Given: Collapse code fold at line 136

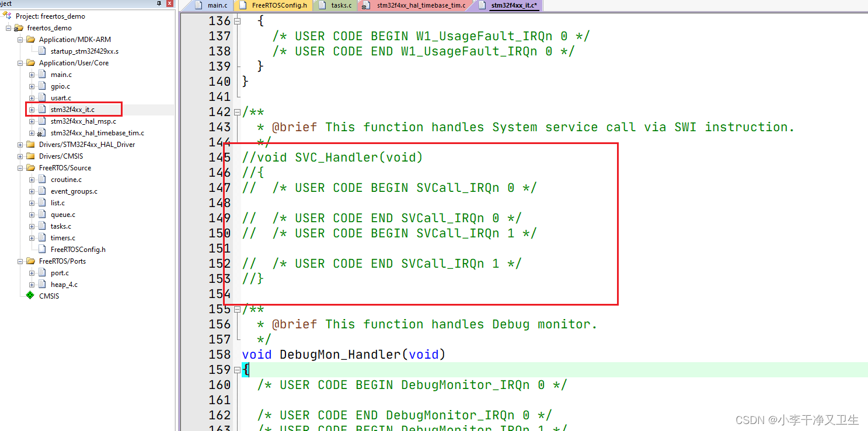Looking at the screenshot, I should click(x=237, y=21).
